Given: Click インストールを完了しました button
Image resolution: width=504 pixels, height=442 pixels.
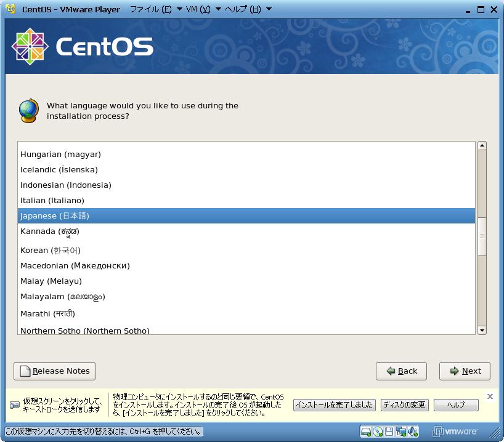Looking at the screenshot, I should [x=334, y=404].
